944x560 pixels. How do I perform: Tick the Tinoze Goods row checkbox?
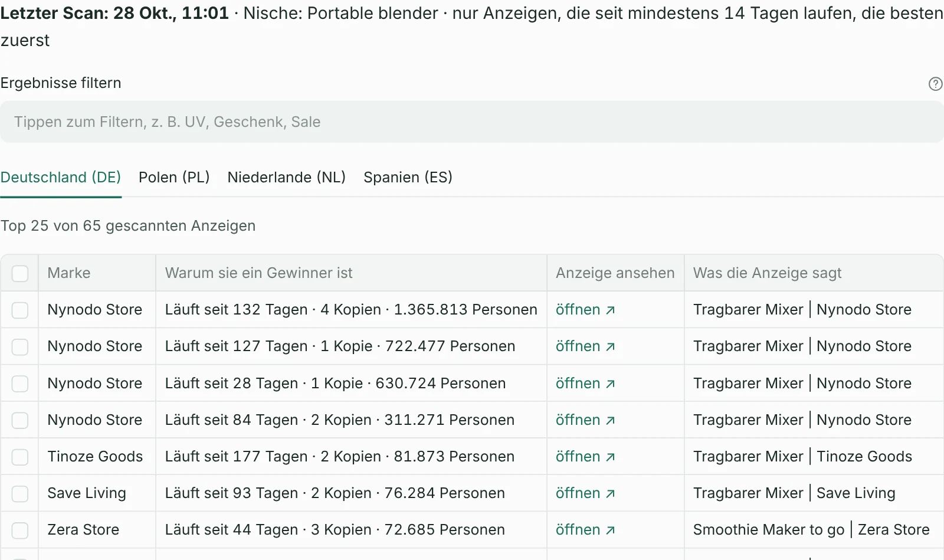point(20,457)
